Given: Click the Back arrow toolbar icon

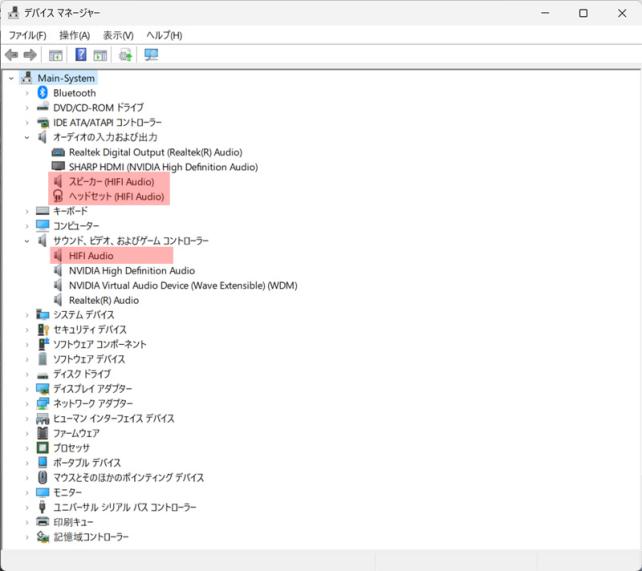Looking at the screenshot, I should pos(11,55).
